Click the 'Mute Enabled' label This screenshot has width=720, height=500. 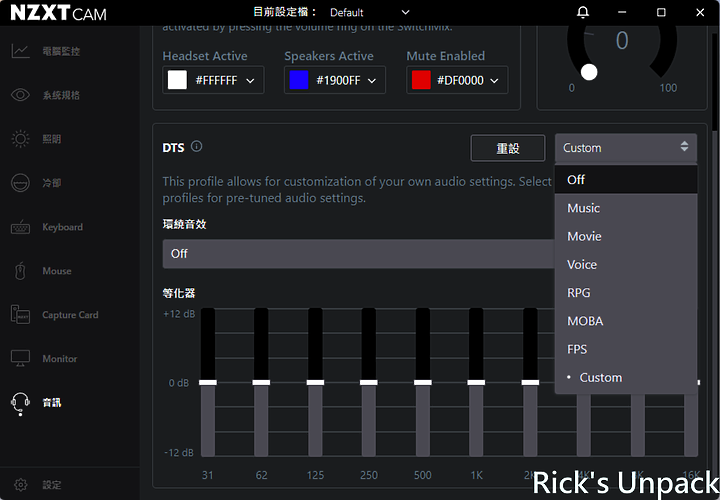[x=446, y=56]
